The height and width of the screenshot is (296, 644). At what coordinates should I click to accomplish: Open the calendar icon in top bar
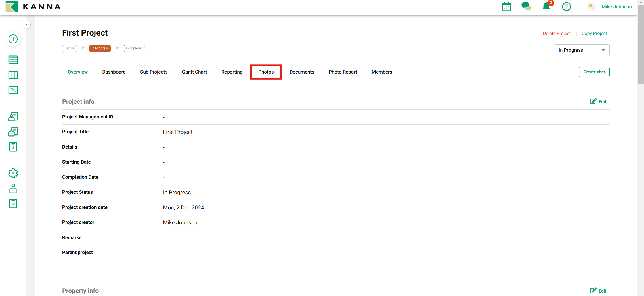[506, 7]
